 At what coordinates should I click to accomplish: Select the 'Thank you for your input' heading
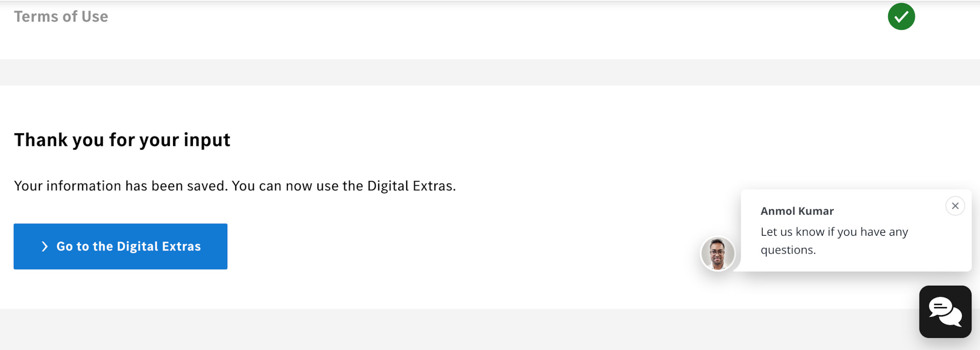point(122,140)
